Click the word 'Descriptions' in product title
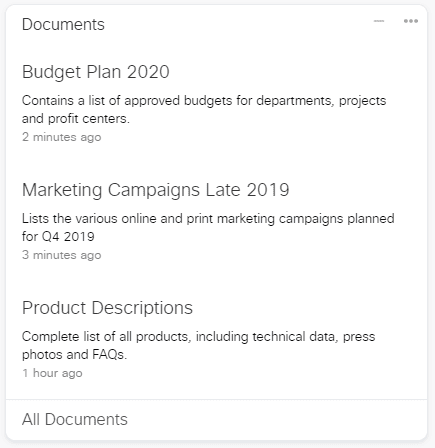The height and width of the screenshot is (448, 435). pyautogui.click(x=142, y=308)
